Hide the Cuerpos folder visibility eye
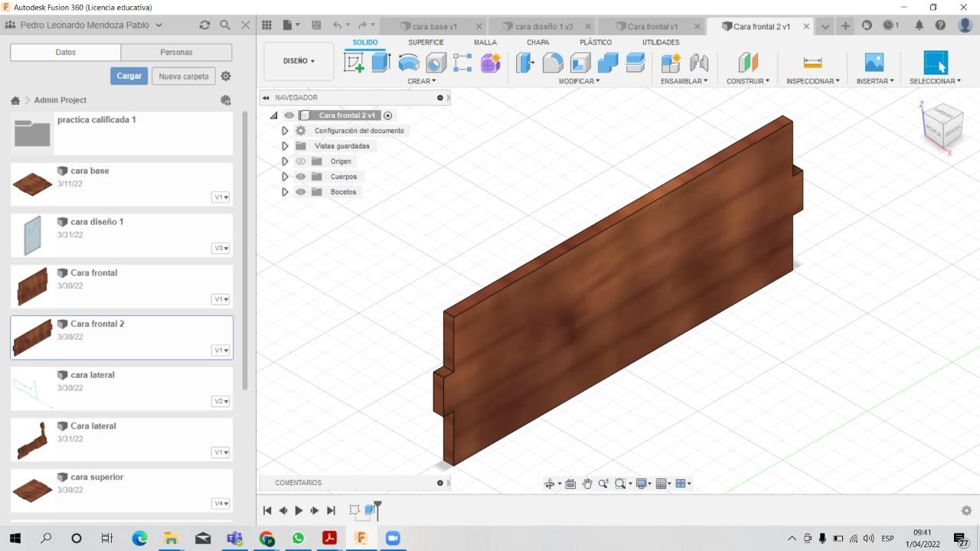 (x=301, y=177)
